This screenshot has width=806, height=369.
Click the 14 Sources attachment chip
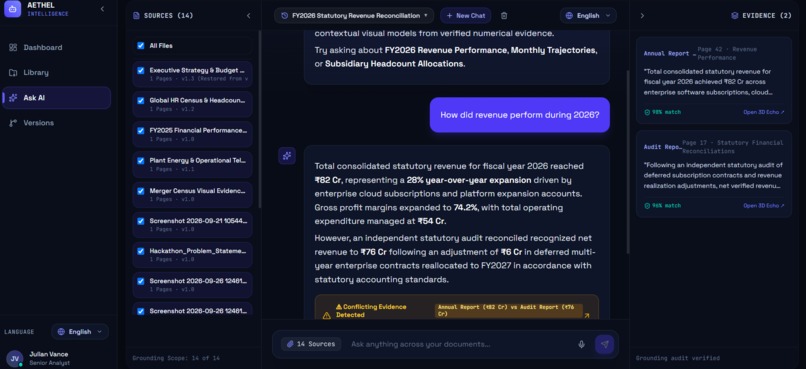coord(312,344)
